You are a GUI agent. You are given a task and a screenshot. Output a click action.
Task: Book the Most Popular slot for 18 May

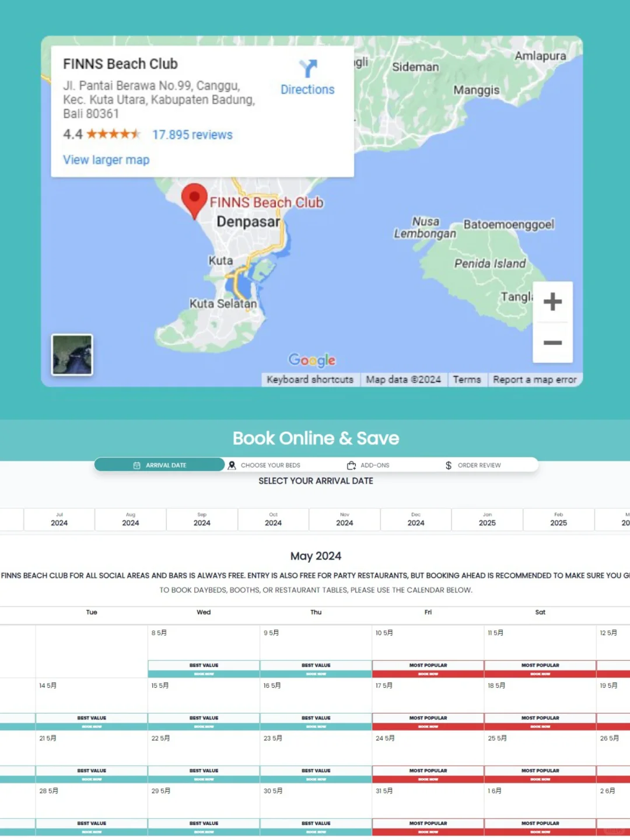coord(540,722)
